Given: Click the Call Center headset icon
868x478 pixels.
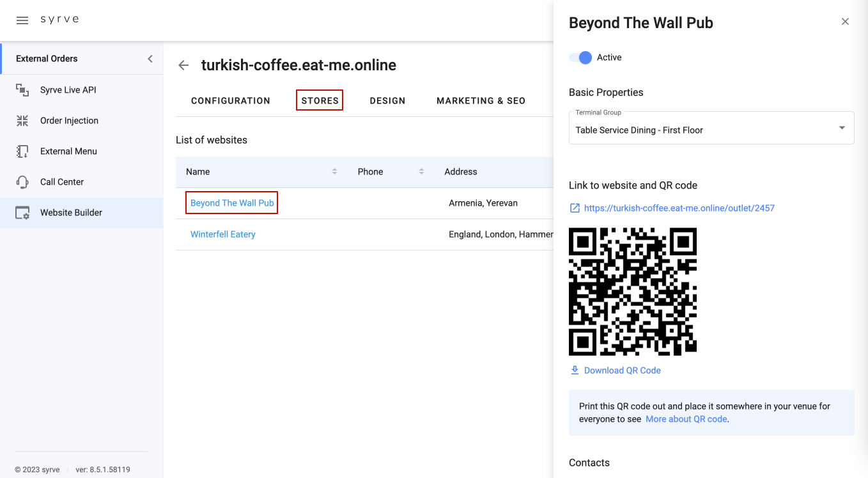Looking at the screenshot, I should coord(22,182).
